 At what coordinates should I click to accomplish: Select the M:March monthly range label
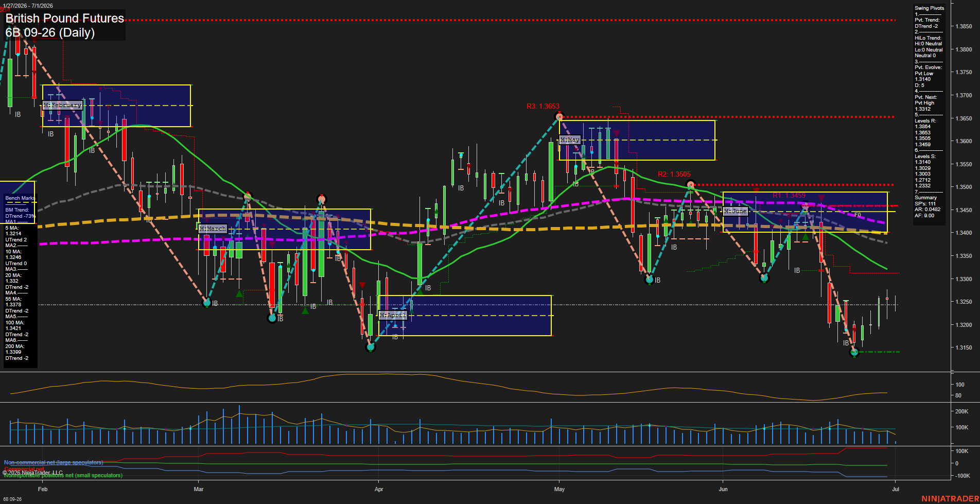pyautogui.click(x=213, y=229)
